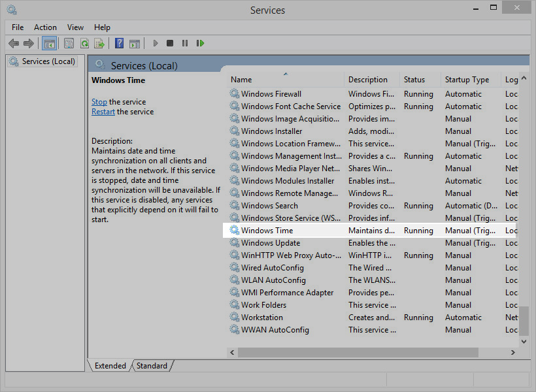Switch to the Standard tab
This screenshot has height=392, width=536.
coord(151,366)
